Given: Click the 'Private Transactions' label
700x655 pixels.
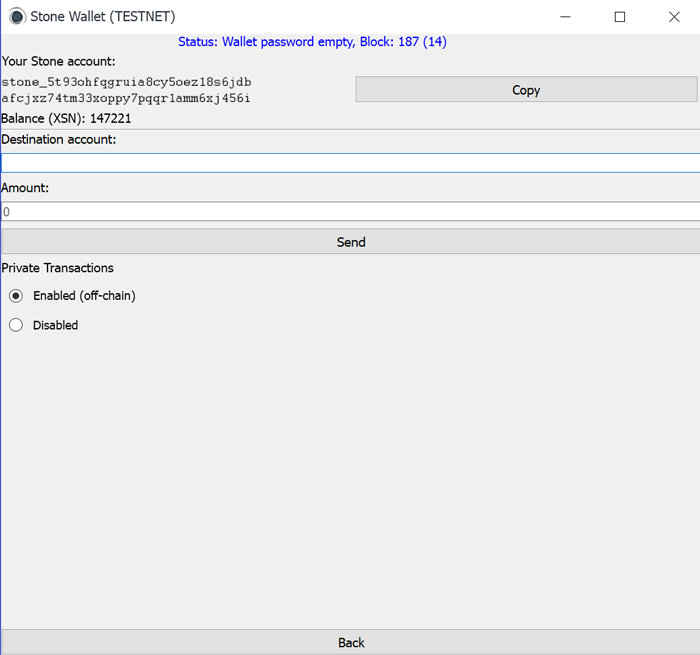Looking at the screenshot, I should pyautogui.click(x=58, y=268).
